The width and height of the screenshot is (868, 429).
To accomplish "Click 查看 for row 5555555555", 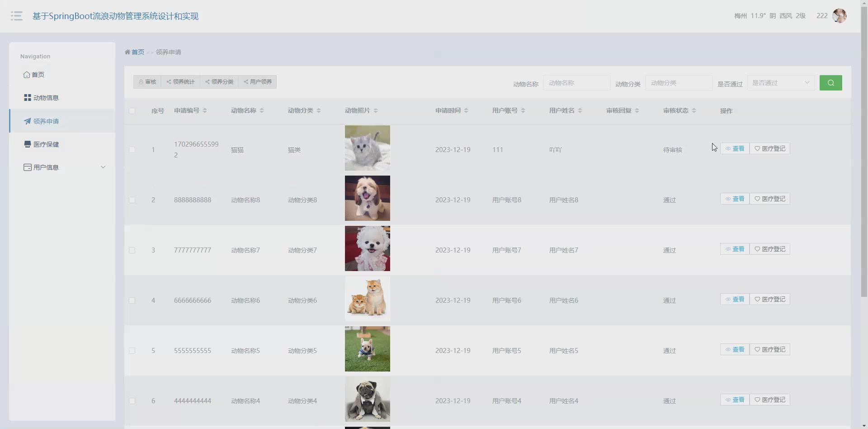I will tap(735, 349).
